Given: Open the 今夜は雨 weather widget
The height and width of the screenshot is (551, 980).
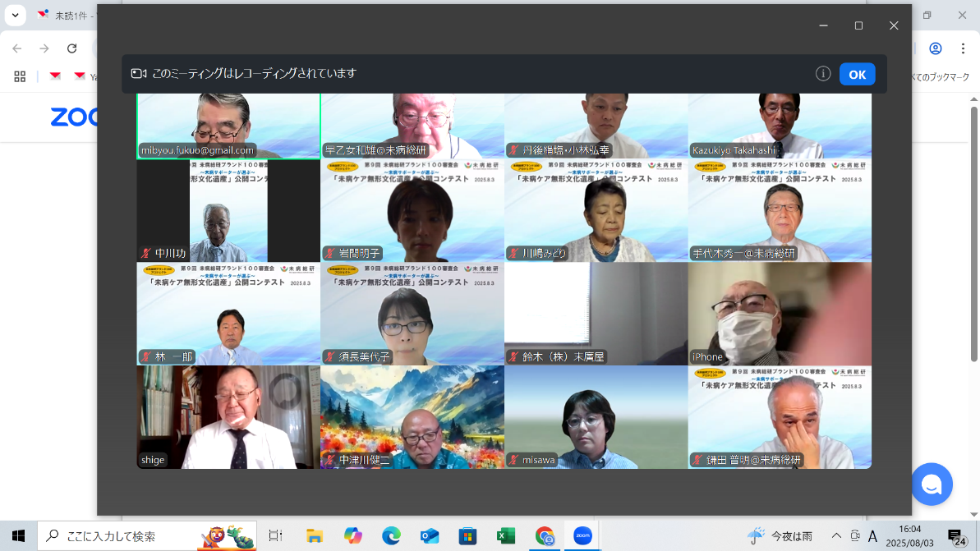Looking at the screenshot, I should (x=780, y=536).
